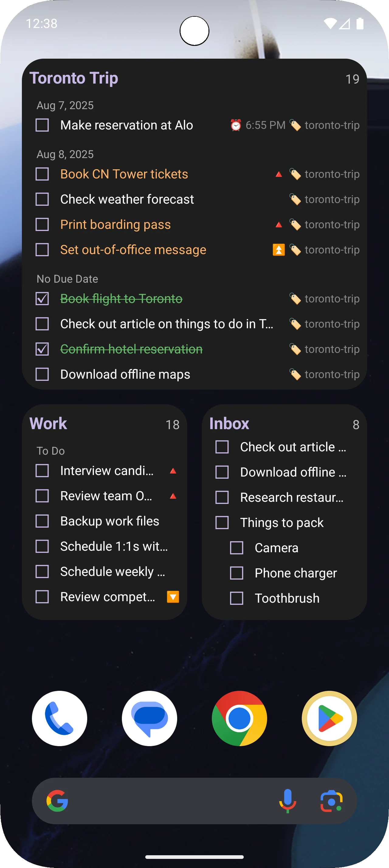Collapse the To Do group in Work
This screenshot has height=868, width=389.
click(50, 451)
